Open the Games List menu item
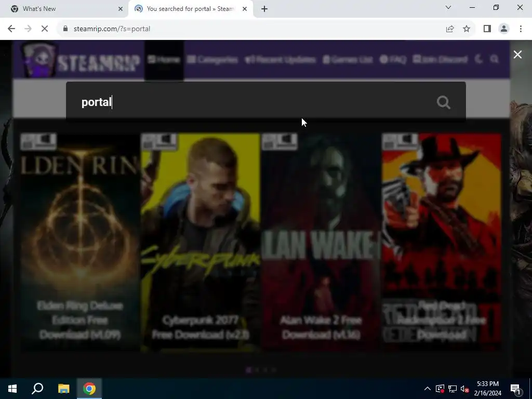The image size is (532, 399). [348, 60]
